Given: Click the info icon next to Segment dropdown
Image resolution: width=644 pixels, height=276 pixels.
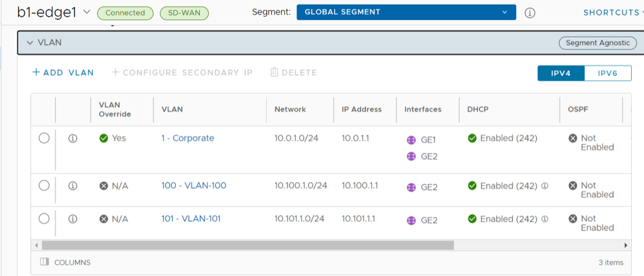Looking at the screenshot, I should point(530,12).
